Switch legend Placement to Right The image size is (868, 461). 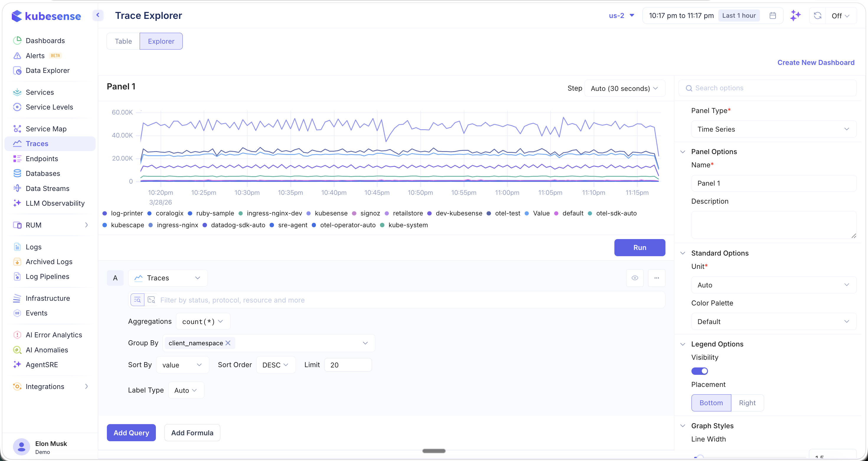tap(747, 402)
